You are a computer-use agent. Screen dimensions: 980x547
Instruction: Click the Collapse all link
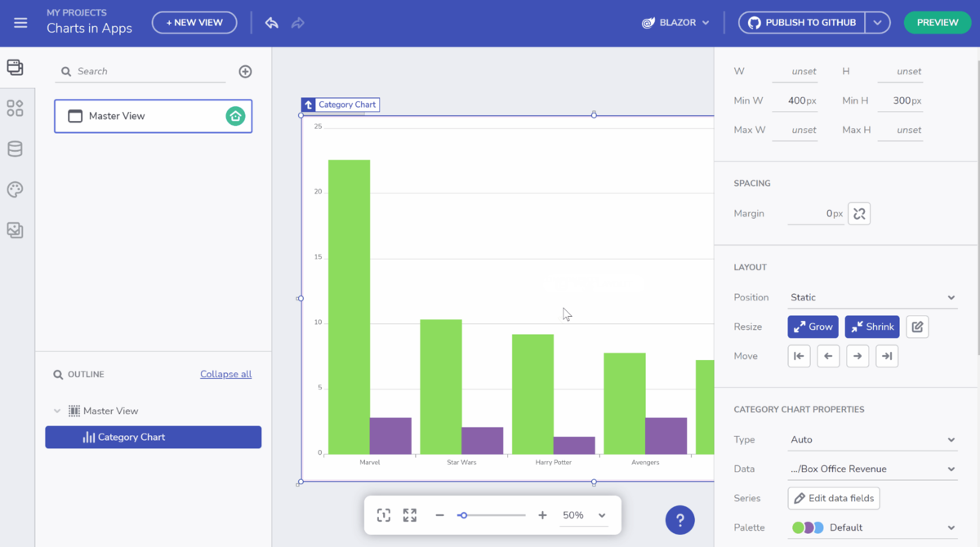(x=225, y=374)
